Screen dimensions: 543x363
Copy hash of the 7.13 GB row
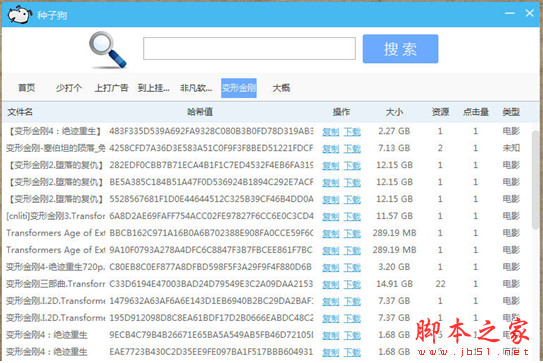coord(331,149)
